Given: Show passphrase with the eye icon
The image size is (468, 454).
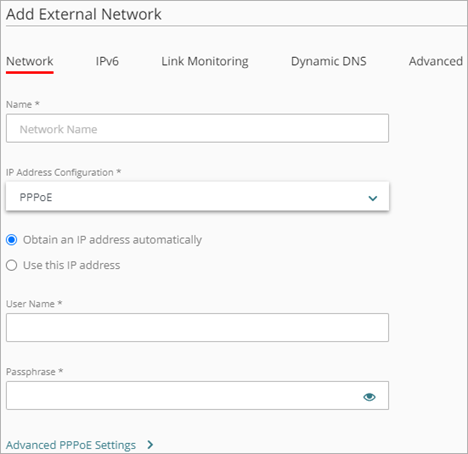Looking at the screenshot, I should pyautogui.click(x=369, y=397).
